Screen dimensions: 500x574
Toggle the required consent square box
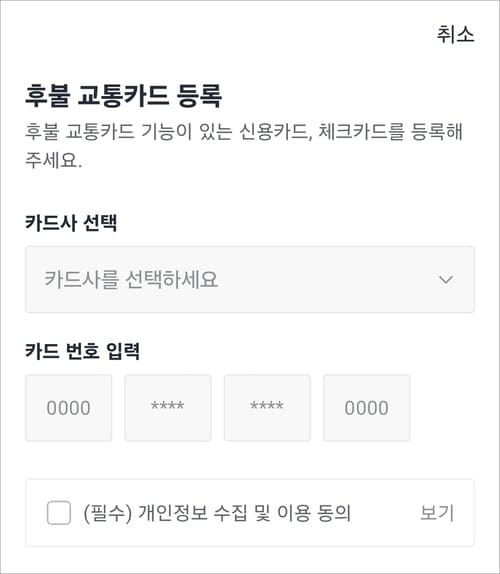[59, 513]
